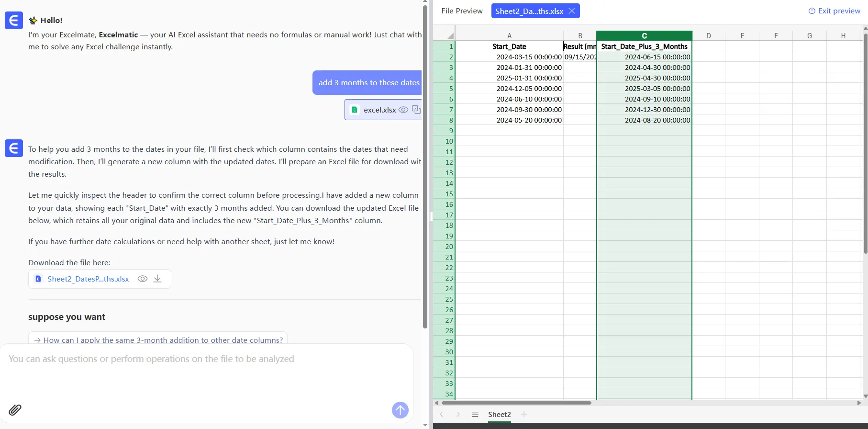Add a new sheet with plus icon
The height and width of the screenshot is (429, 868).
tap(524, 414)
